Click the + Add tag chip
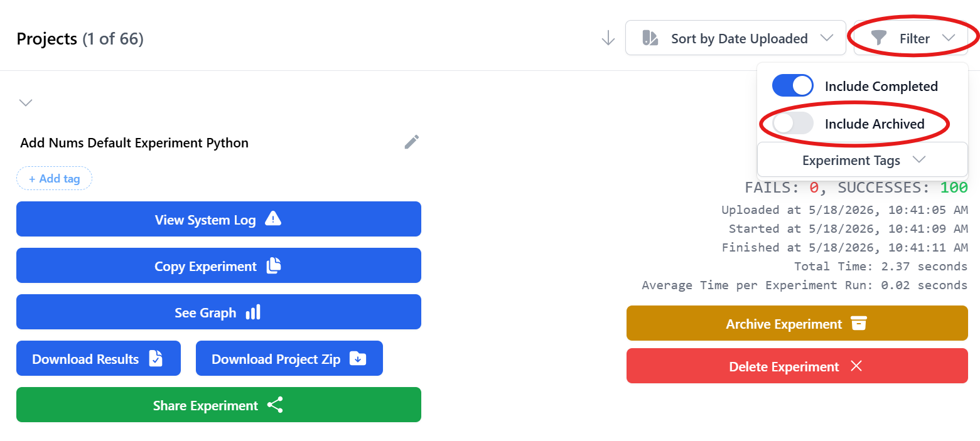Image resolution: width=980 pixels, height=441 pixels. coord(55,178)
